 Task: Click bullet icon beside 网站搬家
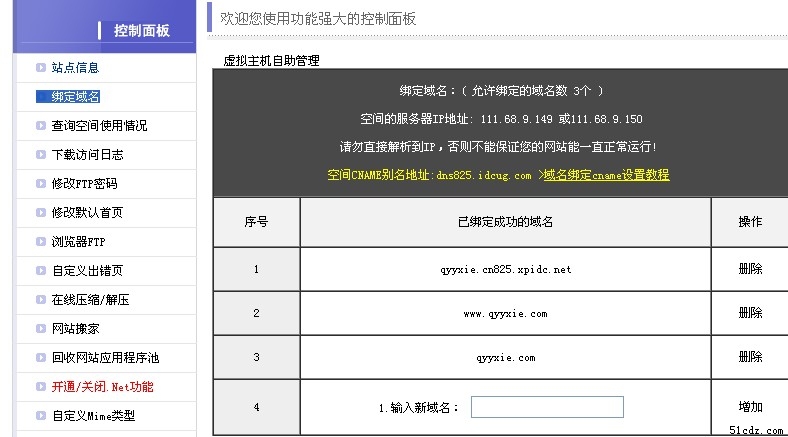point(41,329)
